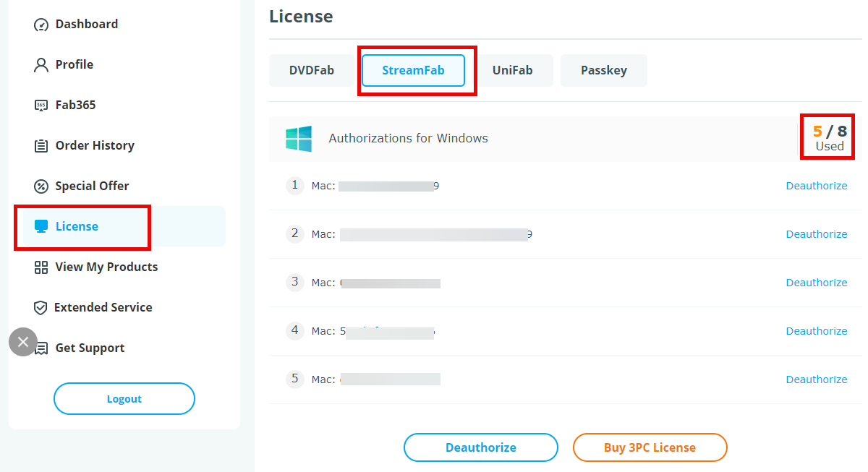The image size is (868, 472).
Task: Switch to the DVDFab tab
Action: coord(312,71)
